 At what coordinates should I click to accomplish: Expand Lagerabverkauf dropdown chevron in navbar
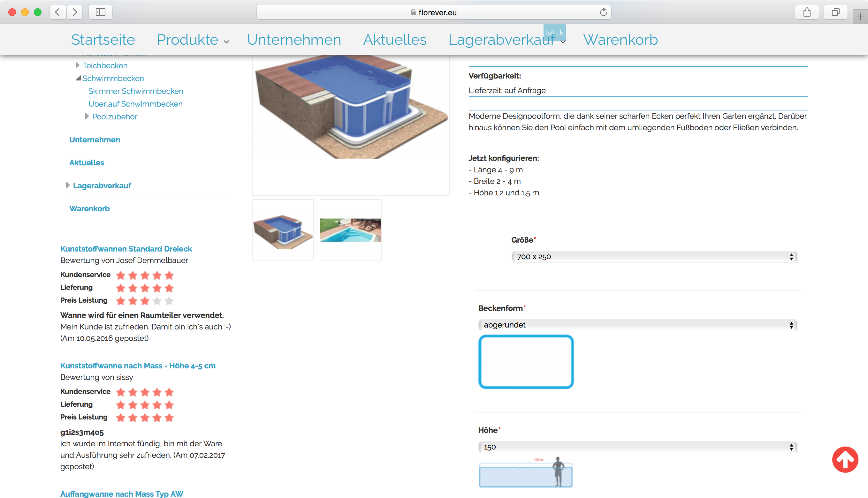pyautogui.click(x=563, y=42)
